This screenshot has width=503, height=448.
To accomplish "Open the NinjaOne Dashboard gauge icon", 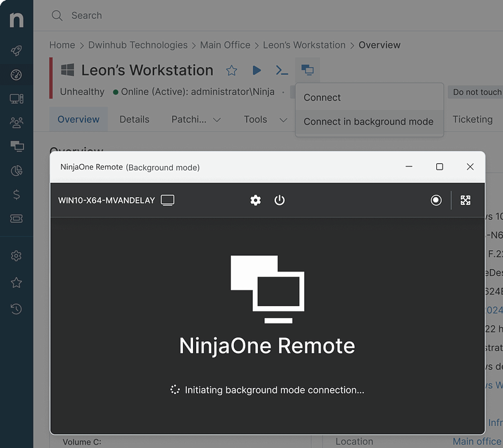I will point(16,75).
